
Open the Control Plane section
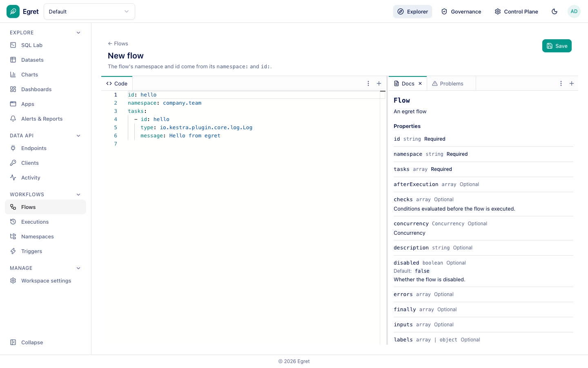516,11
